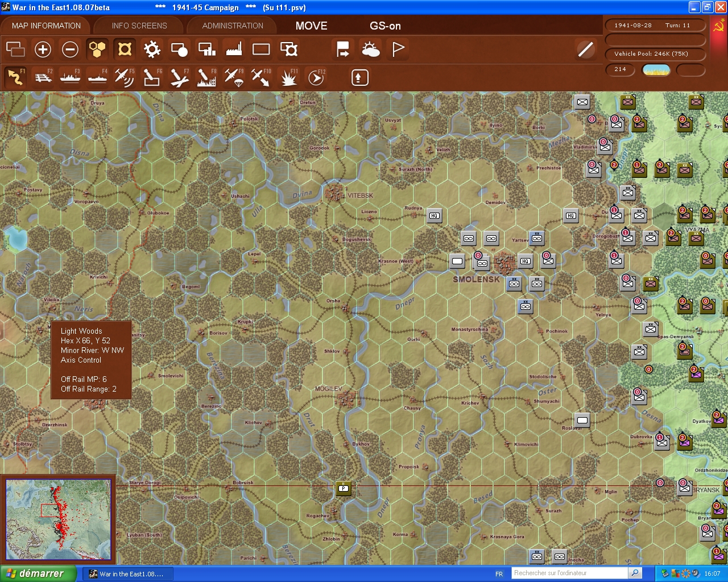The width and height of the screenshot is (728, 582).
Task: Toggle the highlighted hex outline mode
Action: 125,49
